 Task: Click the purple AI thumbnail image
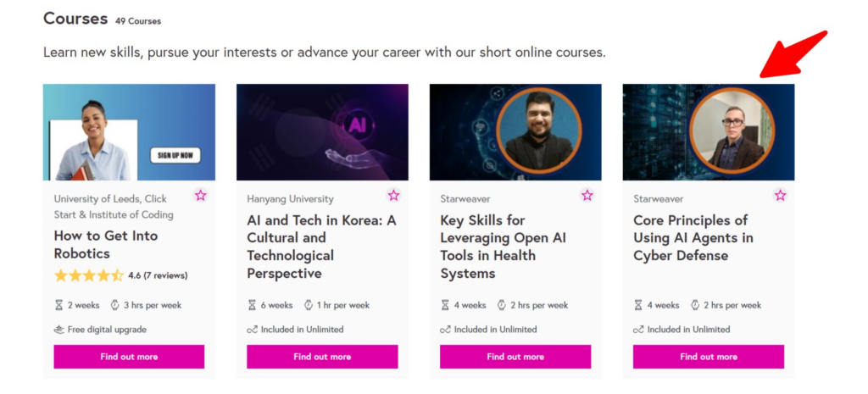[x=322, y=132]
